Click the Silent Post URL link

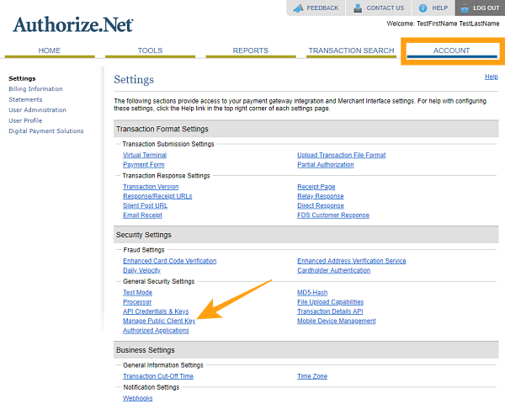(x=146, y=205)
